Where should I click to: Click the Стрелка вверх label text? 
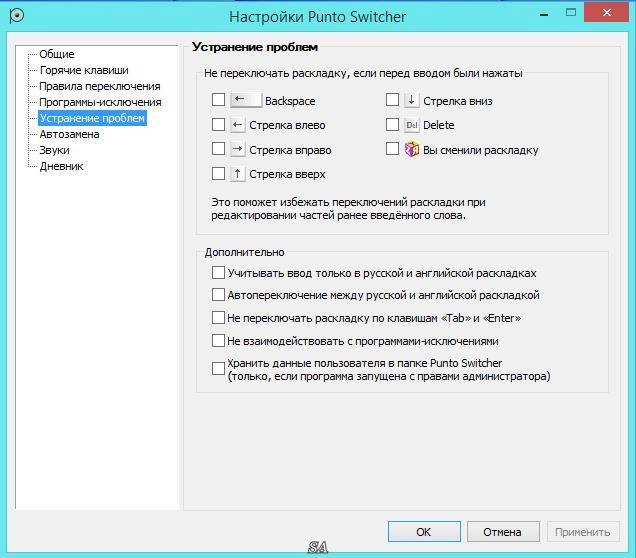[287, 174]
